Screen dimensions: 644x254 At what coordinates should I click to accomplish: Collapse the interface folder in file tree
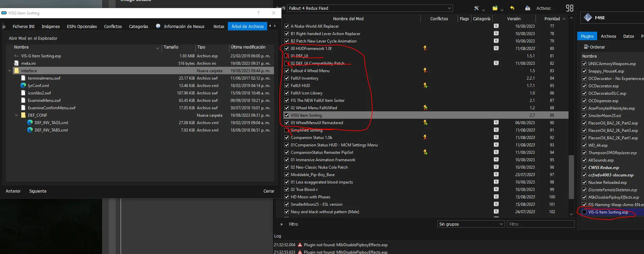coord(9,70)
